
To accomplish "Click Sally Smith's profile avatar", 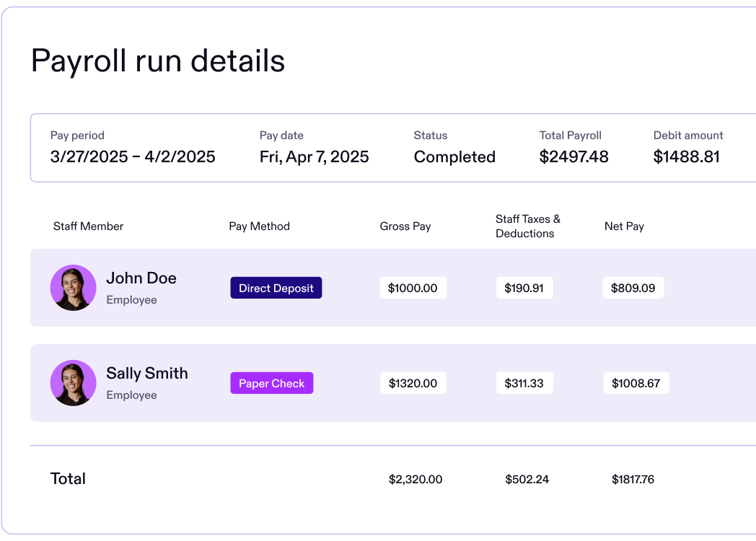I will (74, 383).
